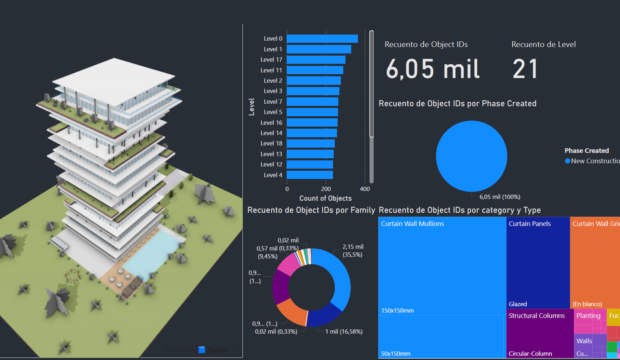Select the Level 1 bar
The width and height of the screenshot is (620, 360).
(x=319, y=49)
